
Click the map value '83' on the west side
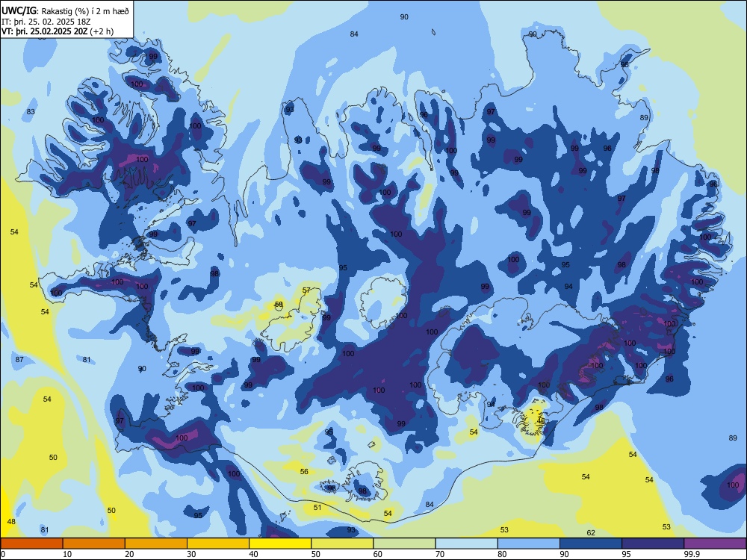point(31,111)
